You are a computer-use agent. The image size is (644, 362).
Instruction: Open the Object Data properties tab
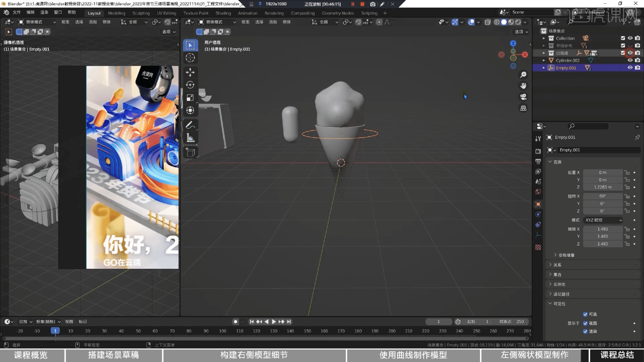(538, 235)
